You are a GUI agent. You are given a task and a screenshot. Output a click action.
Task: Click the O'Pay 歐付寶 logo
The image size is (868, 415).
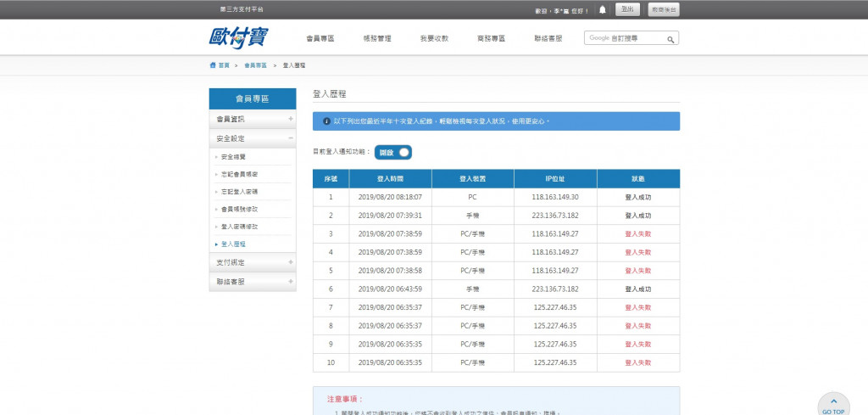(239, 37)
